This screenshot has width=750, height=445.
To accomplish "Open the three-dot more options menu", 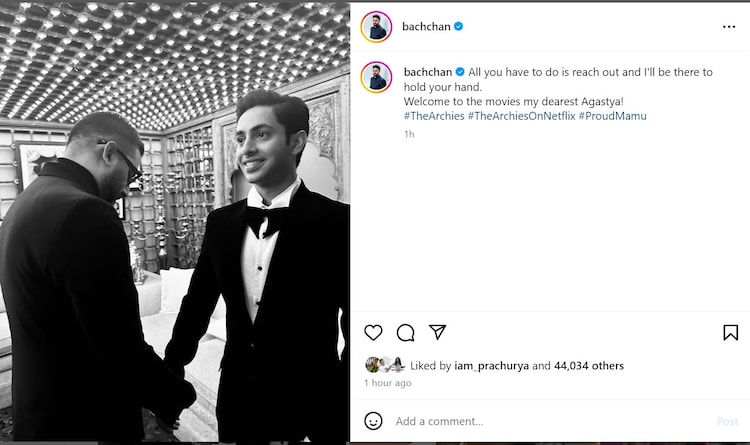I will [729, 27].
